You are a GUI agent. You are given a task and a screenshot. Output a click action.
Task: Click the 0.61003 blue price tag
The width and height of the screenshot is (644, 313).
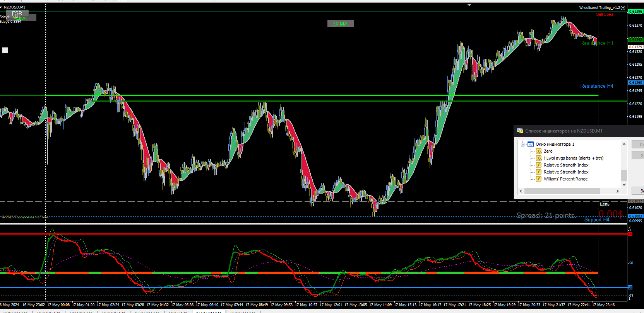point(635,216)
